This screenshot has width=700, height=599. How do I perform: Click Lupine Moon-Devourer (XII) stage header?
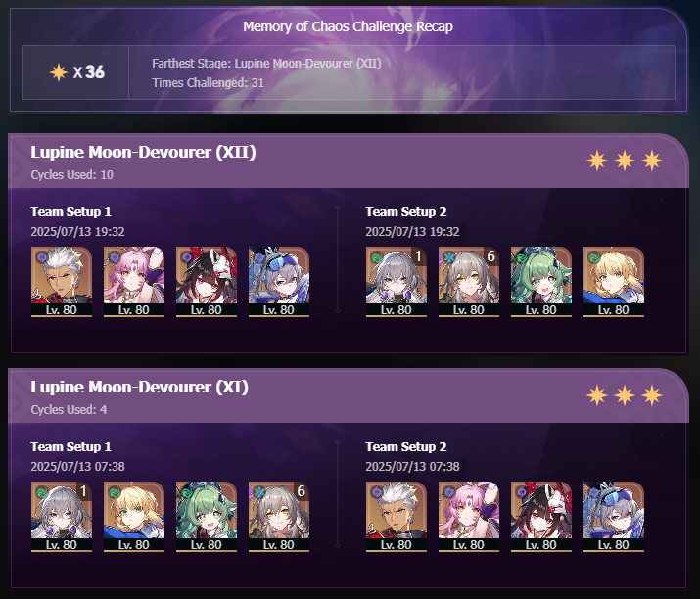pos(143,153)
